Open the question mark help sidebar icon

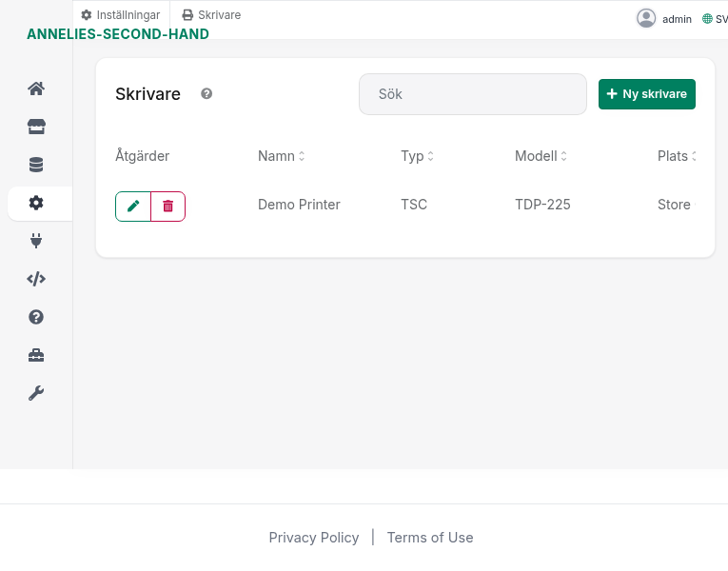[x=36, y=317]
